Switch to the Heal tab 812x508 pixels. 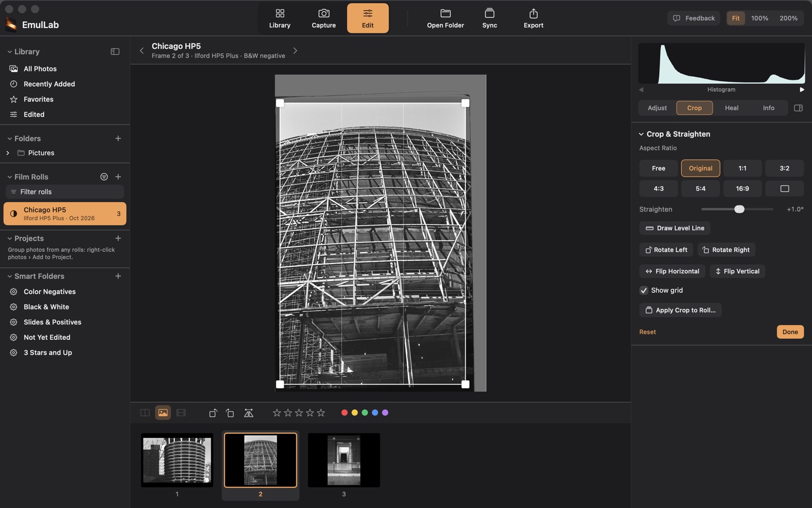(731, 108)
